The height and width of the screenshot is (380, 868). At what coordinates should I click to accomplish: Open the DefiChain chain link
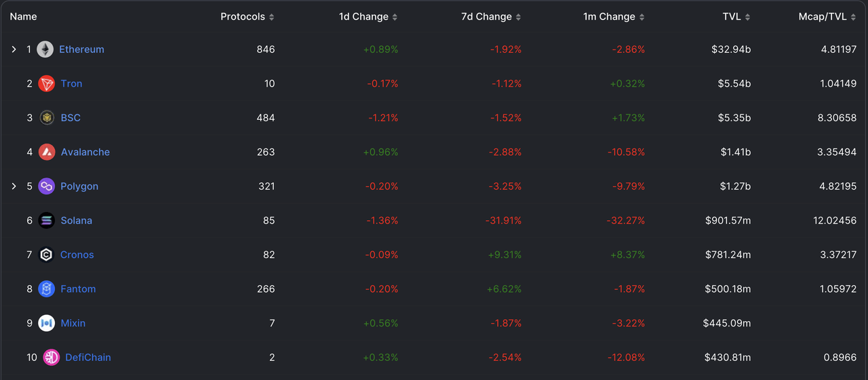[88, 358]
